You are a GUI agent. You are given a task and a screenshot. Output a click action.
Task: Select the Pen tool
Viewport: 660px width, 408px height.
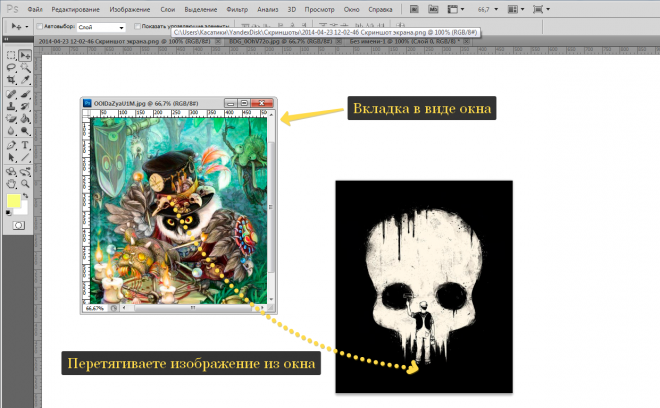[11, 145]
